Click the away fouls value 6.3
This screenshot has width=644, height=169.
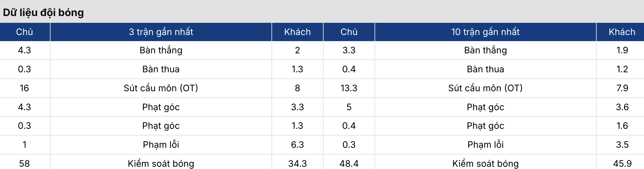click(x=298, y=145)
